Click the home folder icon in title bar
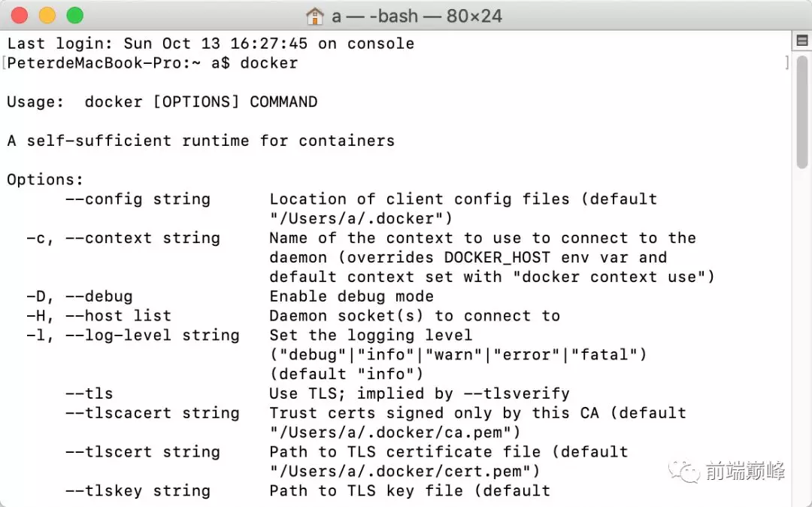The width and height of the screenshot is (812, 507). coord(316,16)
